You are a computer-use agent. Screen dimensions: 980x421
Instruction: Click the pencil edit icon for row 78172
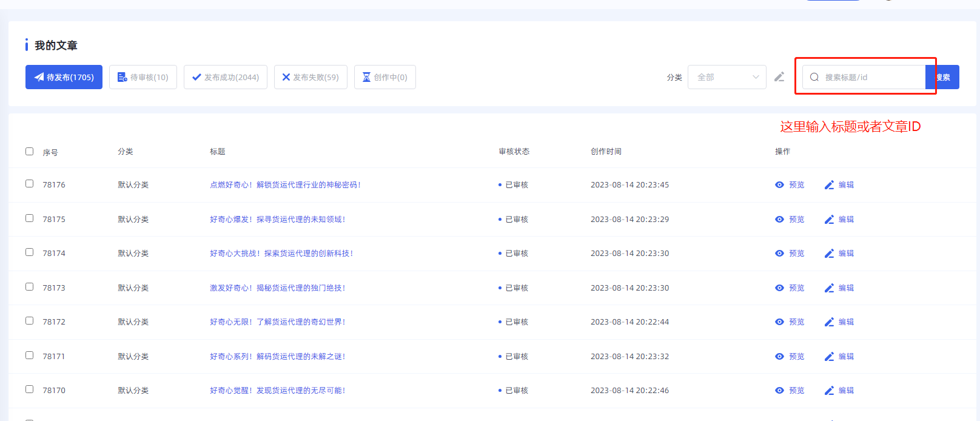click(829, 322)
